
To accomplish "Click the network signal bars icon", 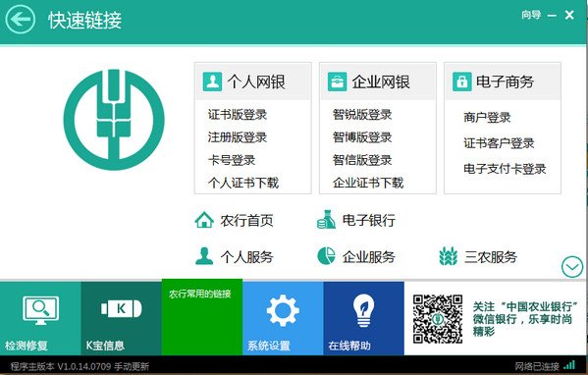I will pyautogui.click(x=569, y=364).
